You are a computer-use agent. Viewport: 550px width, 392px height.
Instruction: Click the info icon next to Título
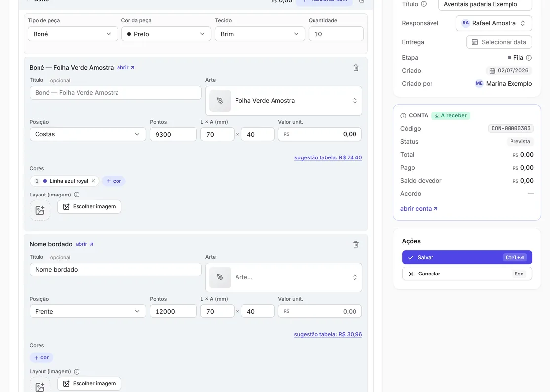pos(424,4)
